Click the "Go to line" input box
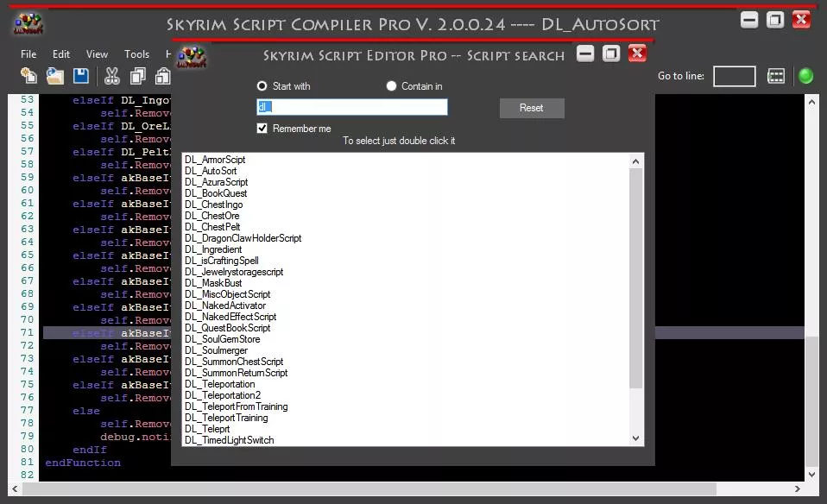Screen dimensions: 827x504 [734, 76]
